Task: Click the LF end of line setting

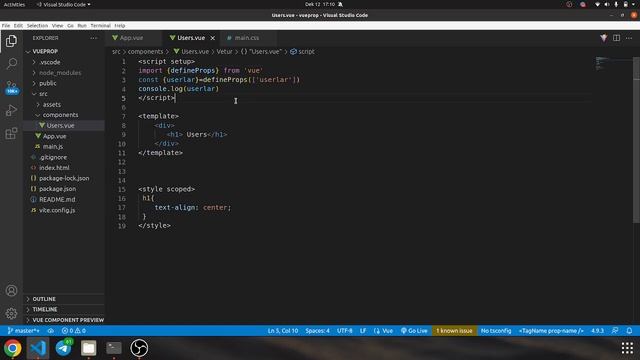Action: pos(363,331)
